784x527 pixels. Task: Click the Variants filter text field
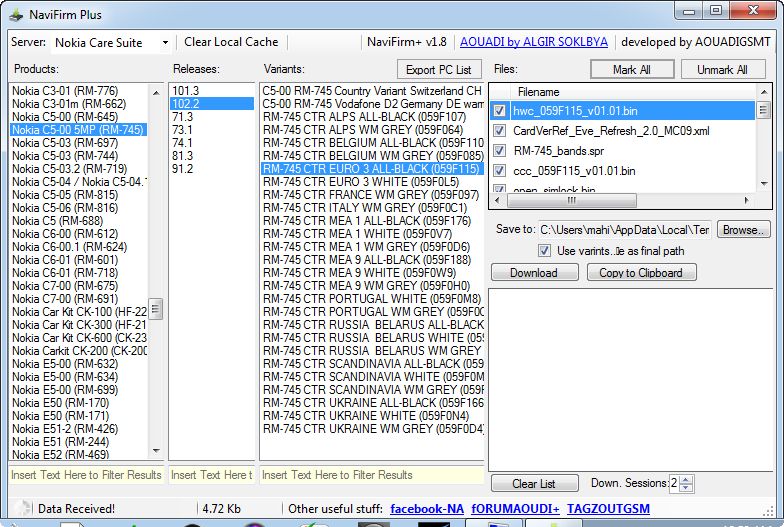tap(372, 475)
